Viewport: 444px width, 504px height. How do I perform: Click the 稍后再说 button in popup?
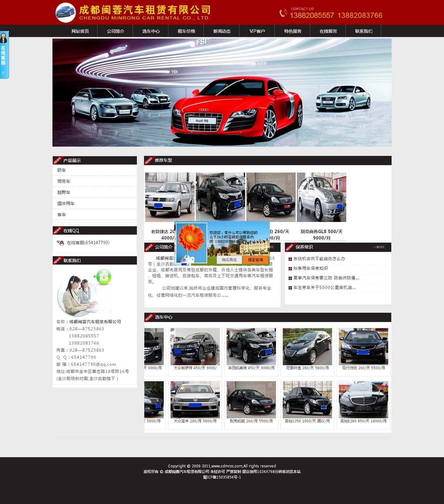click(229, 260)
